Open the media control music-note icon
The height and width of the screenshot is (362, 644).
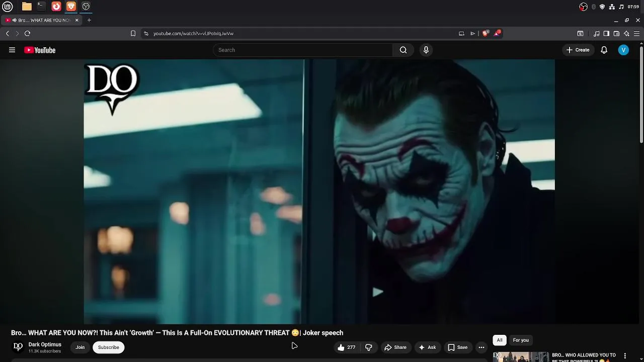click(x=596, y=34)
